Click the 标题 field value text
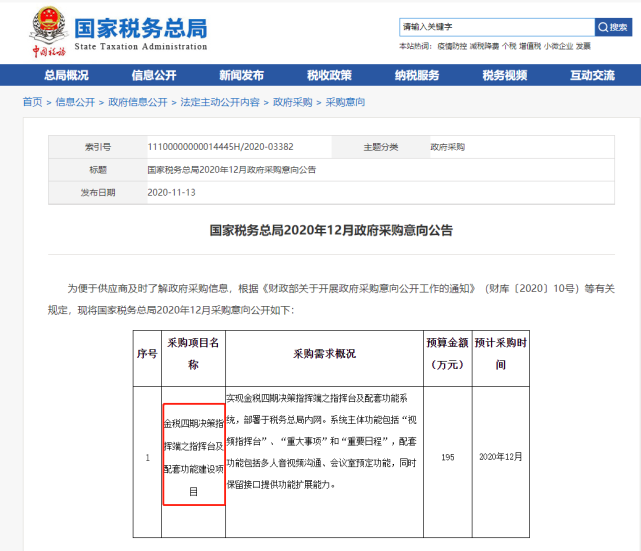This screenshot has width=641, height=551. pos(231,170)
